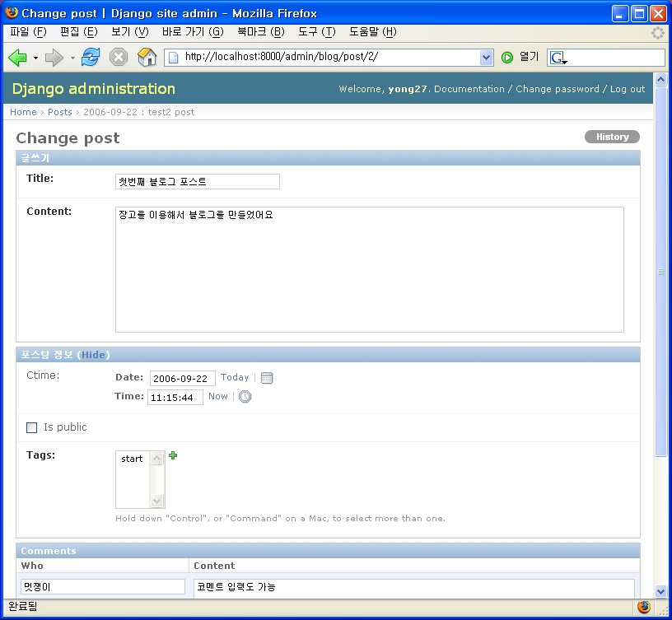
Task: Go to the Home page icon
Action: pos(147,57)
